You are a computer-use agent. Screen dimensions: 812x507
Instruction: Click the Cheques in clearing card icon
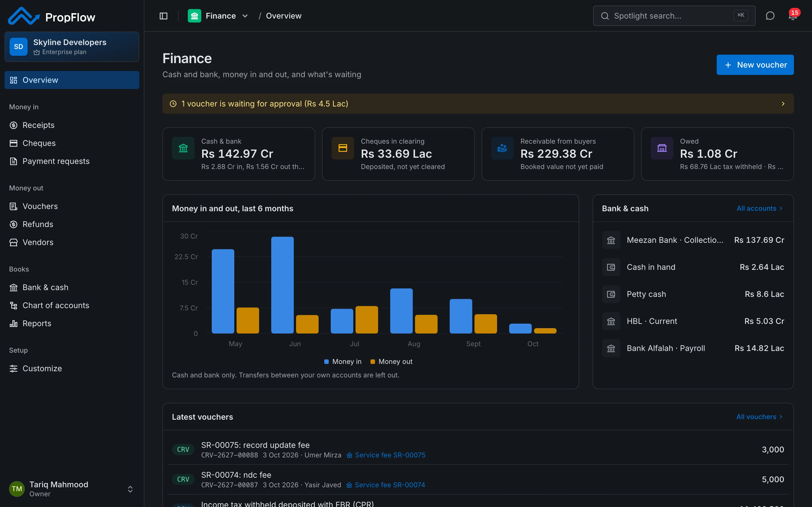(343, 148)
